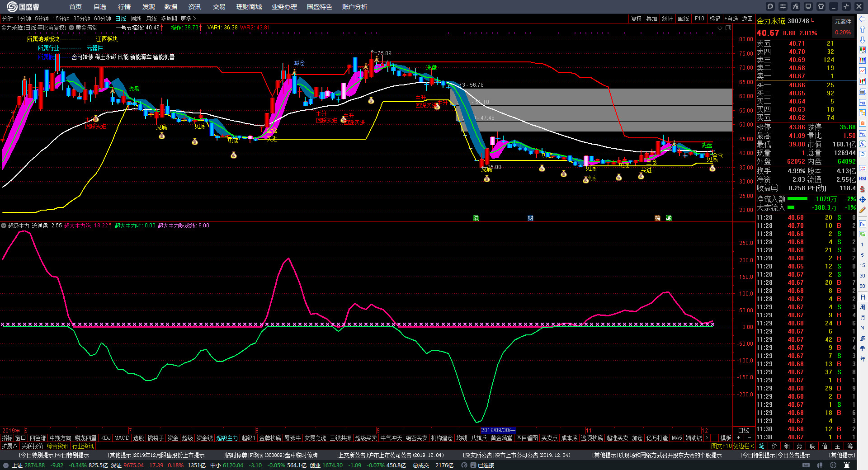Select the KDJ indicator tab

105,438
